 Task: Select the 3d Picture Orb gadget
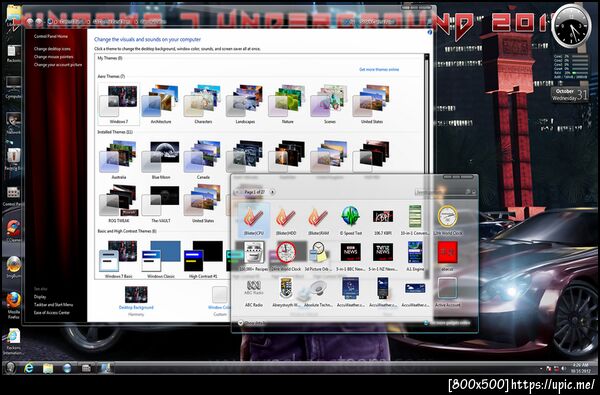click(318, 256)
